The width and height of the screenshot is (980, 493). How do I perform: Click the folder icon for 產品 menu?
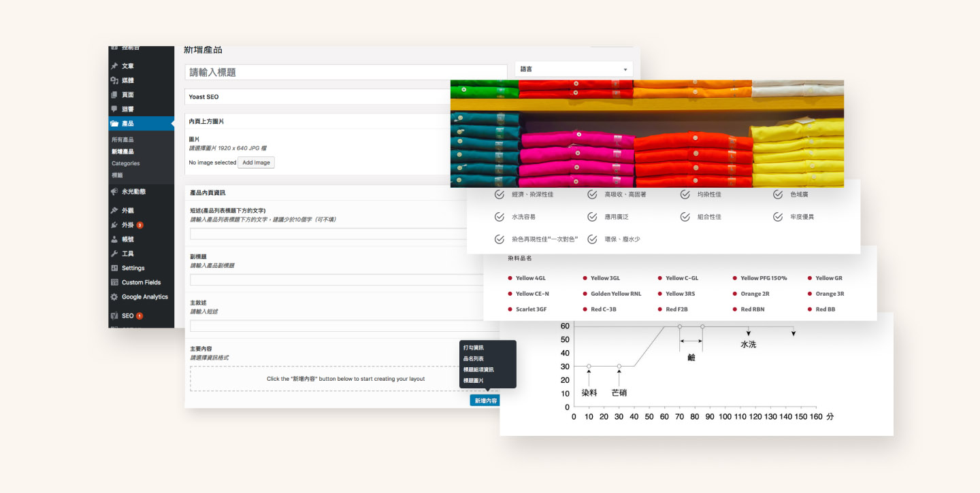[114, 124]
